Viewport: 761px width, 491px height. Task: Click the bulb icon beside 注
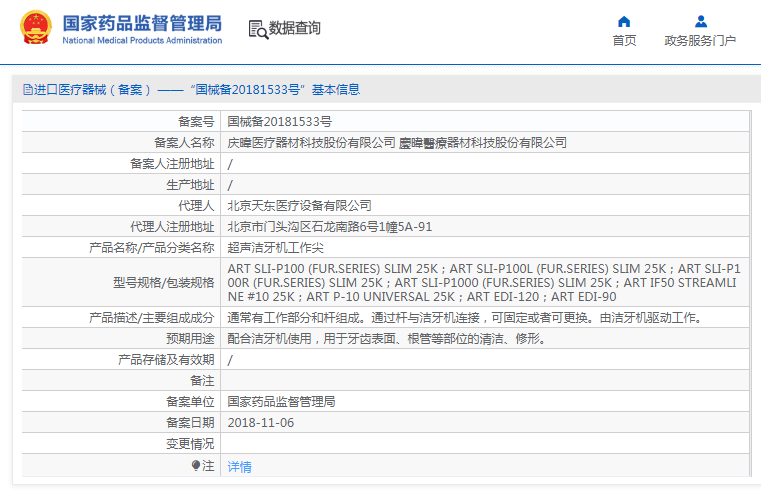pos(196,466)
